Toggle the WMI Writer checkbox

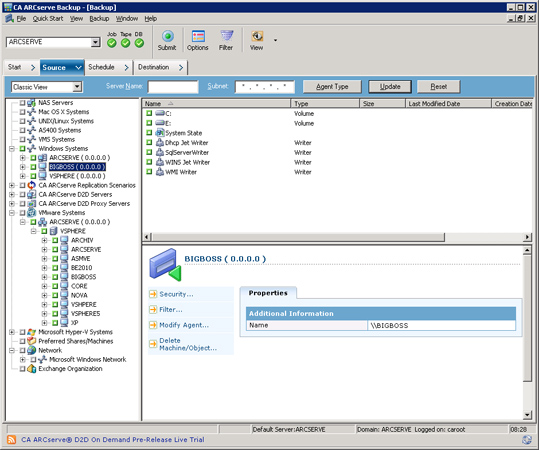(x=149, y=172)
